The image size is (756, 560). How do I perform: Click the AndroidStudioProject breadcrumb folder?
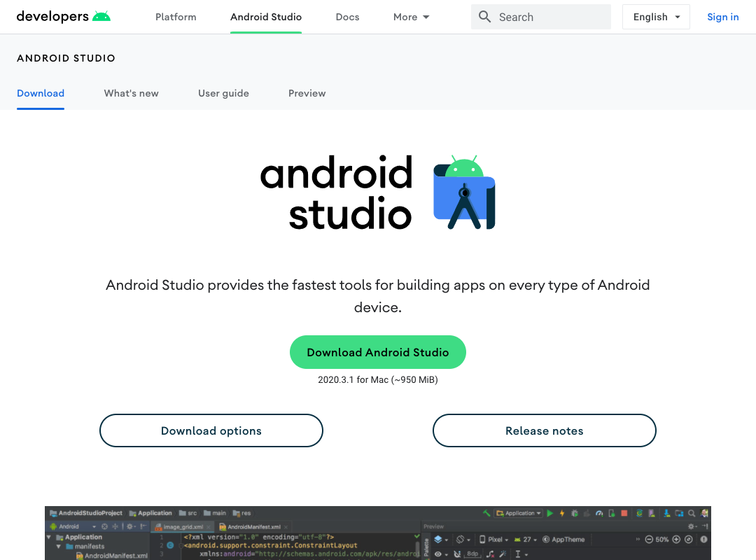(x=86, y=513)
